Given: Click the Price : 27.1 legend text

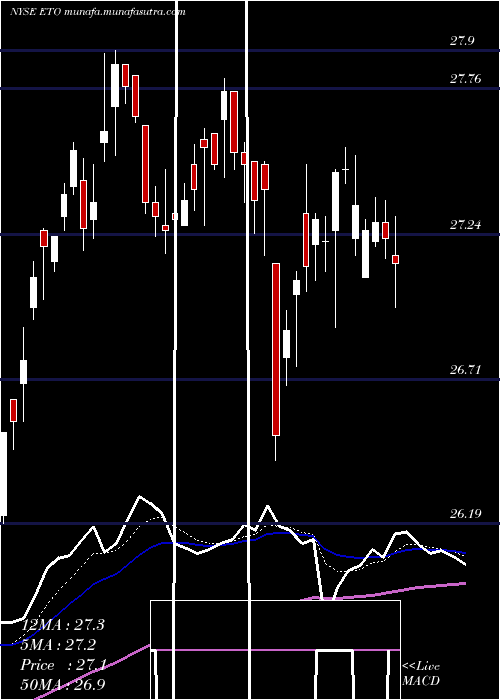Looking at the screenshot, I should tap(63, 665).
